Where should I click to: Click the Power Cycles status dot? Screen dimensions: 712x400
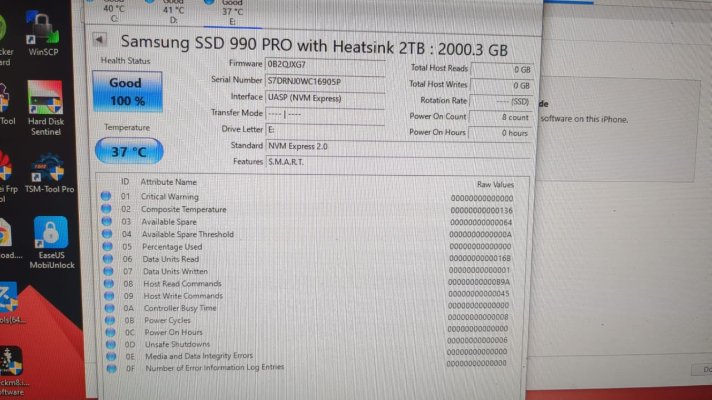(x=110, y=320)
